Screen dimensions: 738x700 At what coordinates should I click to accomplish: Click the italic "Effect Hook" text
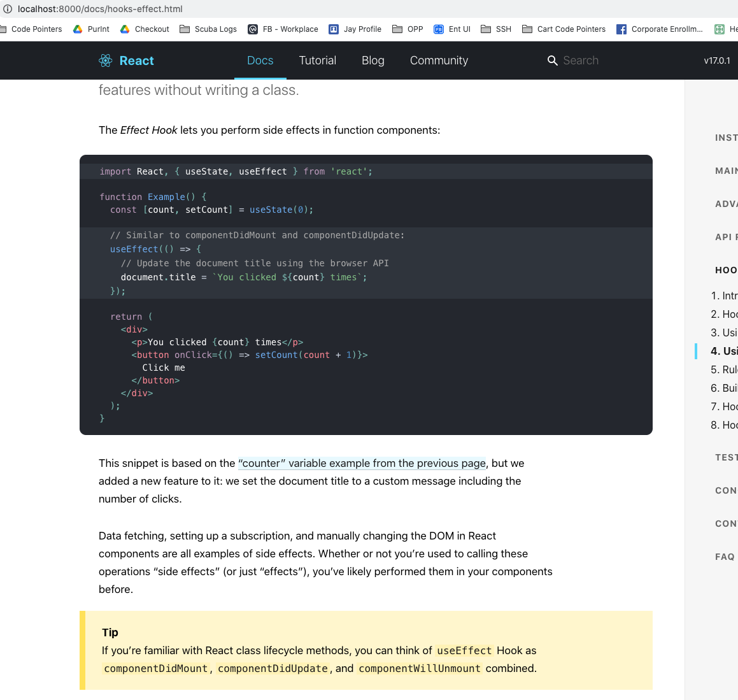click(x=149, y=131)
